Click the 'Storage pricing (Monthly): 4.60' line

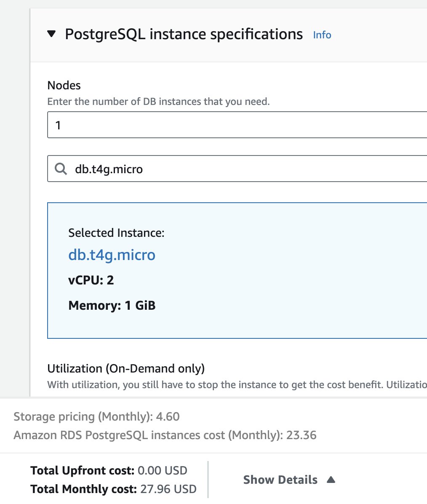coord(96,417)
